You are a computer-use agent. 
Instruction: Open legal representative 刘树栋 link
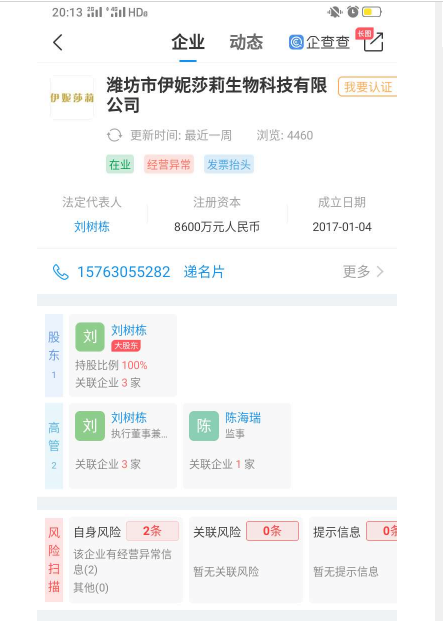pyautogui.click(x=92, y=227)
